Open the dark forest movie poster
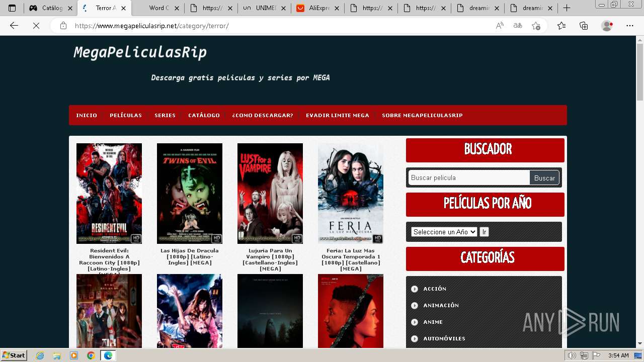 [270, 311]
